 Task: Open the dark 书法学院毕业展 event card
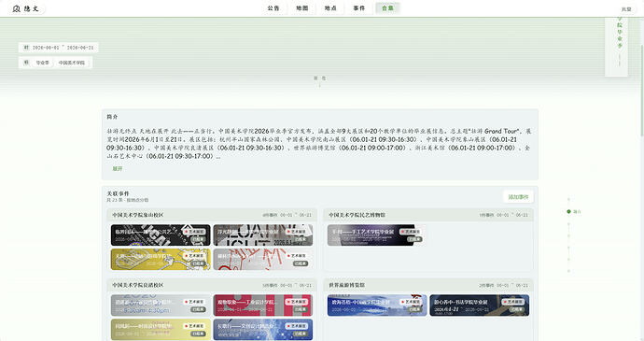480,305
